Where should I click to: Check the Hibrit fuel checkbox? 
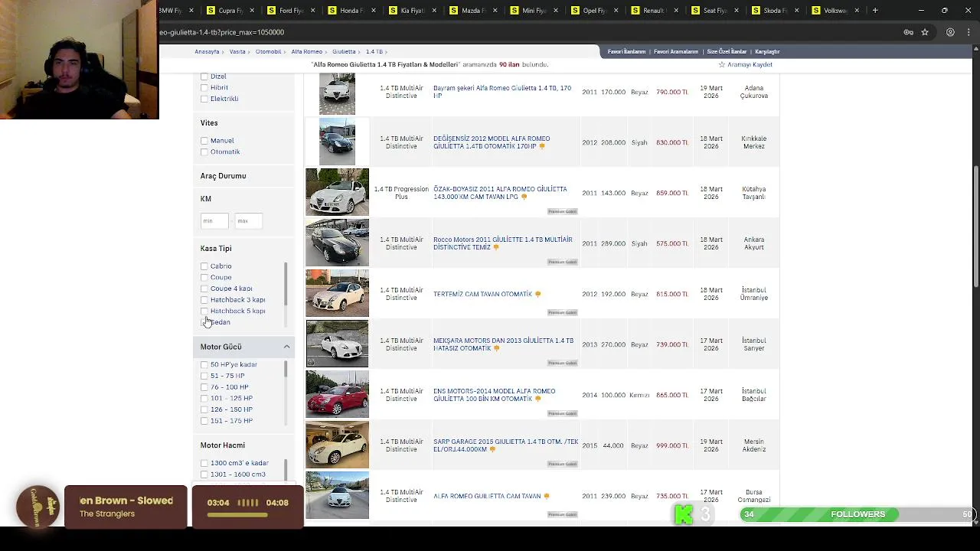[x=204, y=87]
